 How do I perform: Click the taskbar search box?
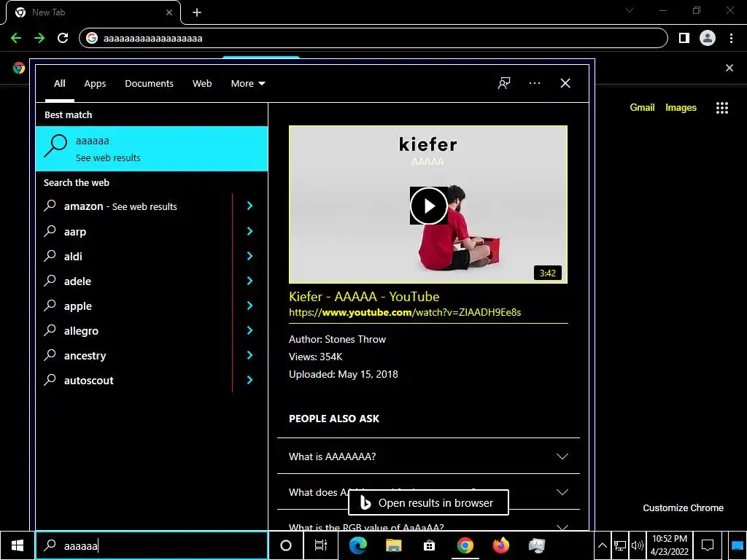tap(152, 545)
